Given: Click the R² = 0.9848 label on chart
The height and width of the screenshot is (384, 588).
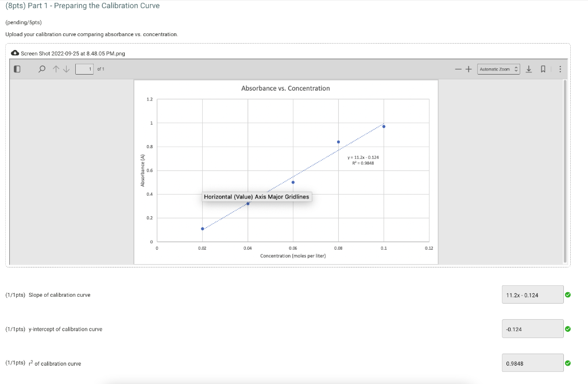Looking at the screenshot, I should pyautogui.click(x=363, y=163).
